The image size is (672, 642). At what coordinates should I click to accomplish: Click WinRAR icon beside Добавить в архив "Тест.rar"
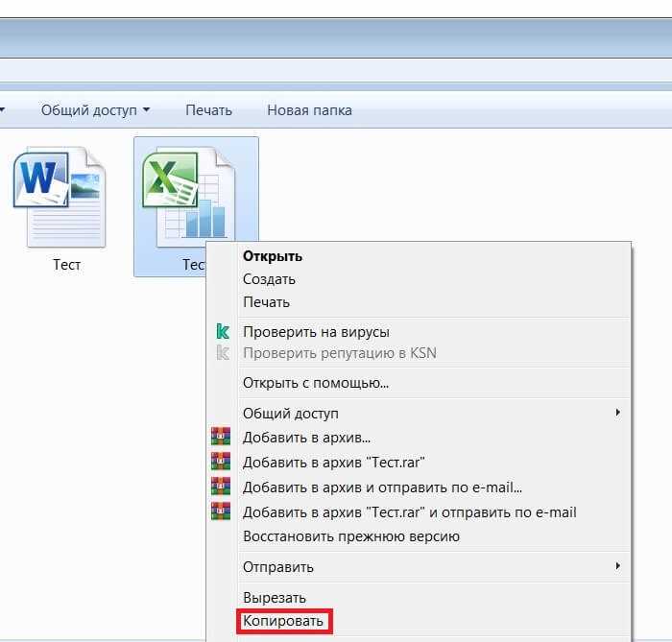(221, 462)
